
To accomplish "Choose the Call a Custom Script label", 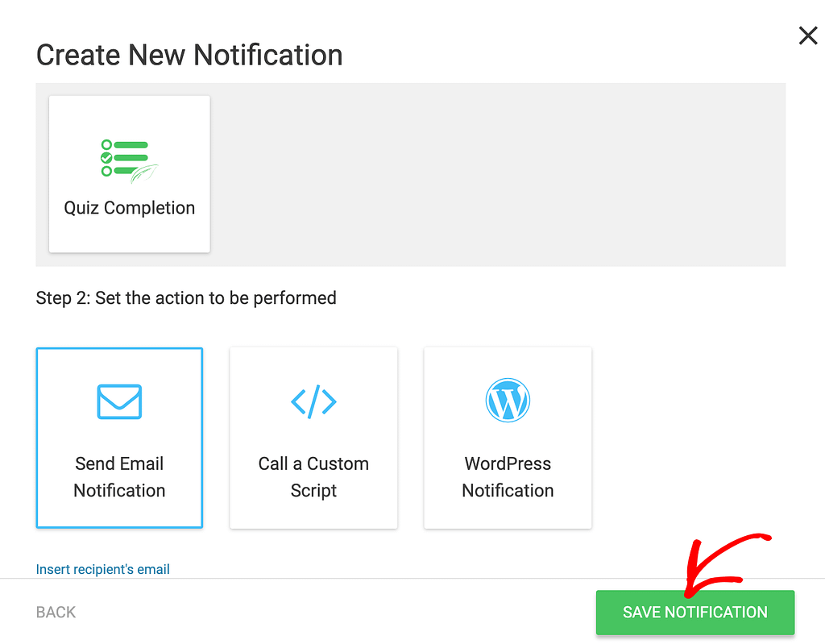I will 313,477.
